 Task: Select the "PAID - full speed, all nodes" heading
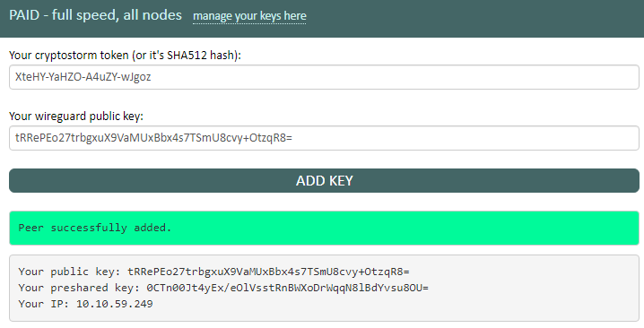(95, 15)
